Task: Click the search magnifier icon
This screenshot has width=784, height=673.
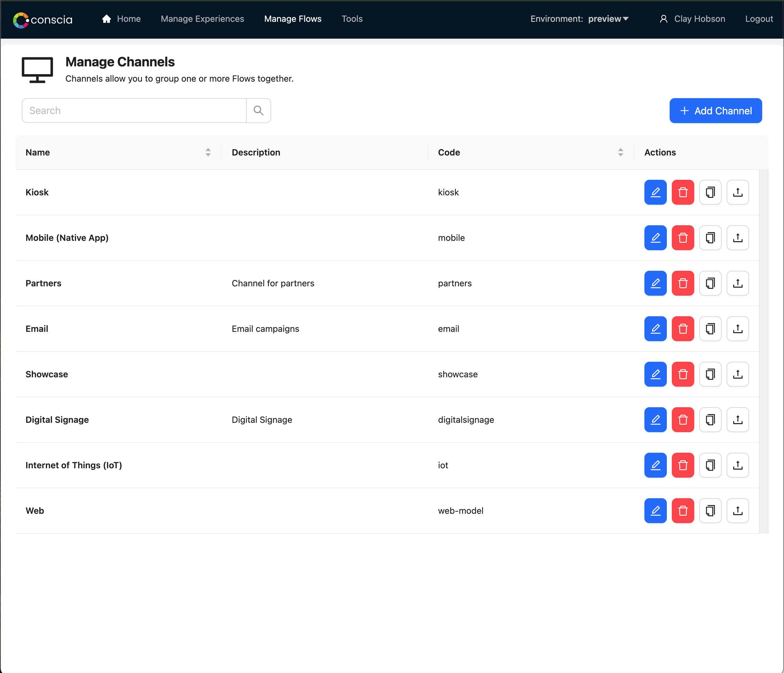Action: pyautogui.click(x=258, y=110)
